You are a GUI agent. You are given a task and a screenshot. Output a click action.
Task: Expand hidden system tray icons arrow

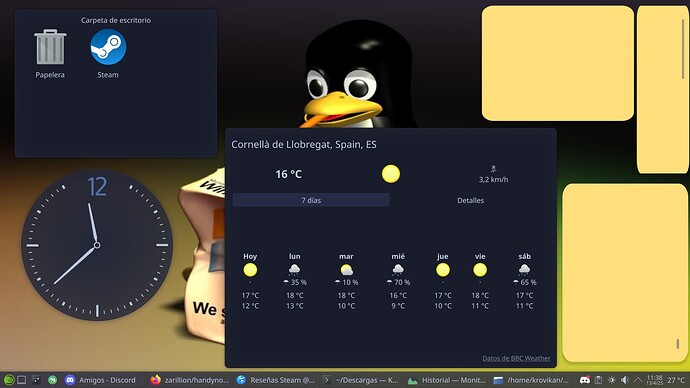click(x=638, y=380)
